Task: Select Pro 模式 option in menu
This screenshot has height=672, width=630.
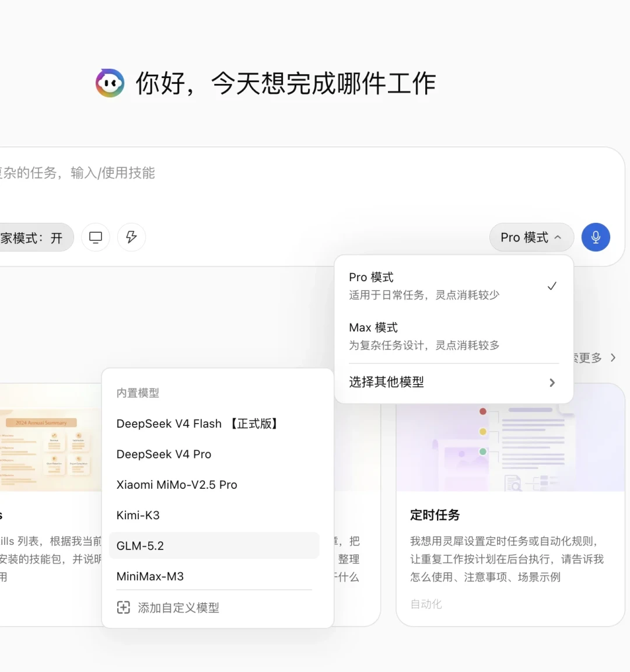Action: point(454,285)
